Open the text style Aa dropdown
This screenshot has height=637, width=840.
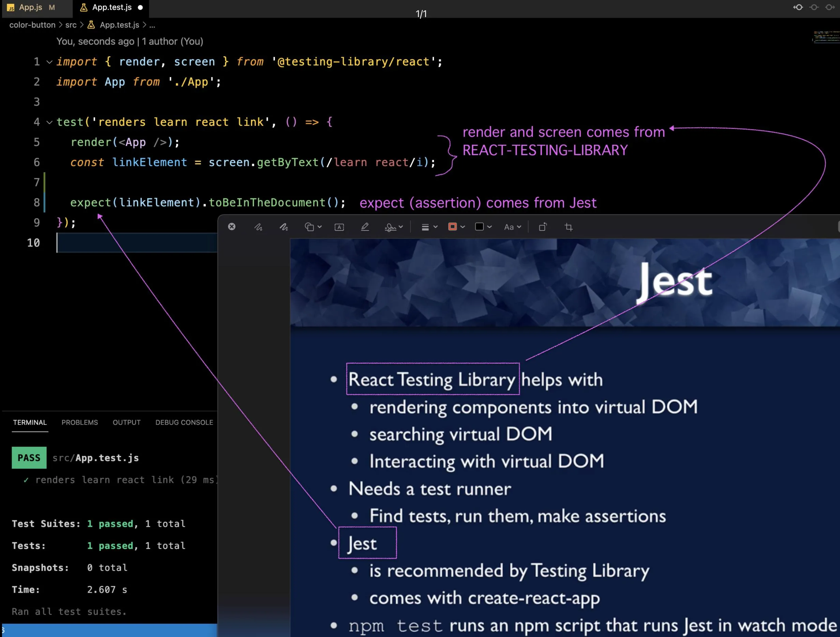pyautogui.click(x=512, y=227)
